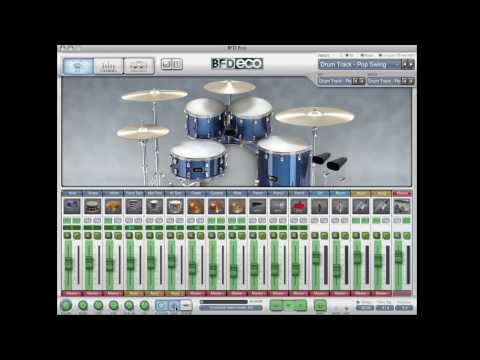The width and height of the screenshot is (480, 360).
Task: Click the left rack tom in kit picture
Action: tap(205, 118)
